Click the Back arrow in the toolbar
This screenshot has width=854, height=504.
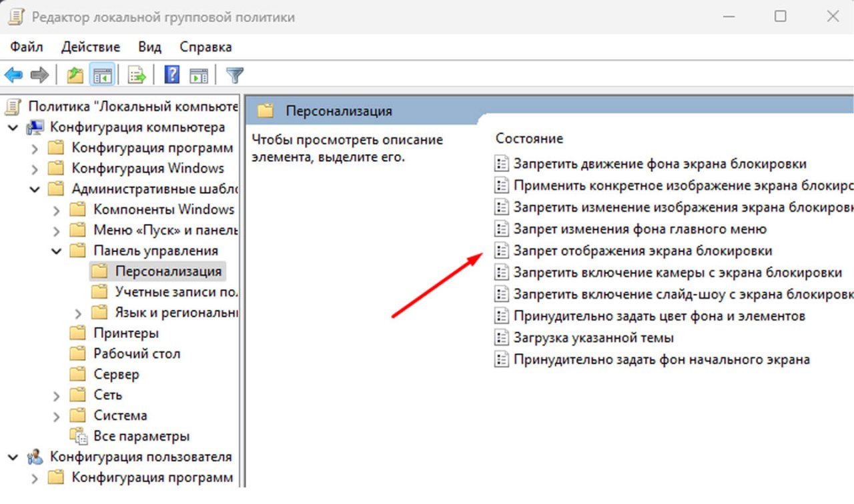[x=13, y=75]
